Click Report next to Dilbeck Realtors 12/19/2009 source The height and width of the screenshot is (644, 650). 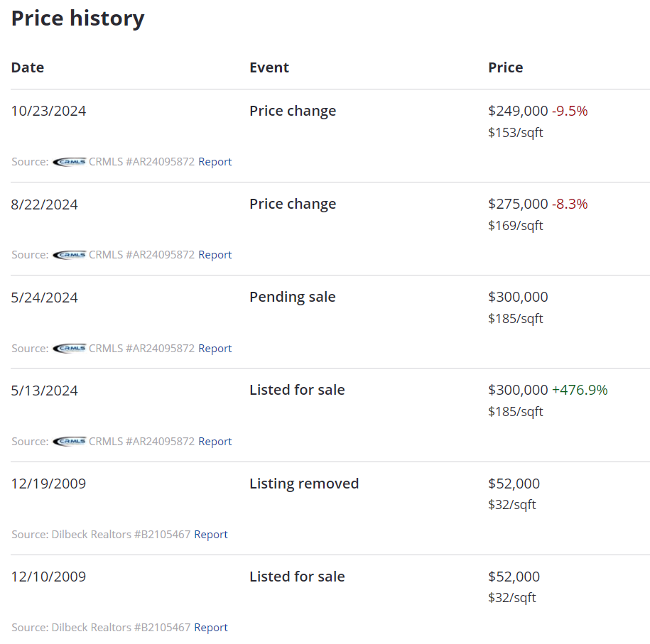click(x=210, y=535)
